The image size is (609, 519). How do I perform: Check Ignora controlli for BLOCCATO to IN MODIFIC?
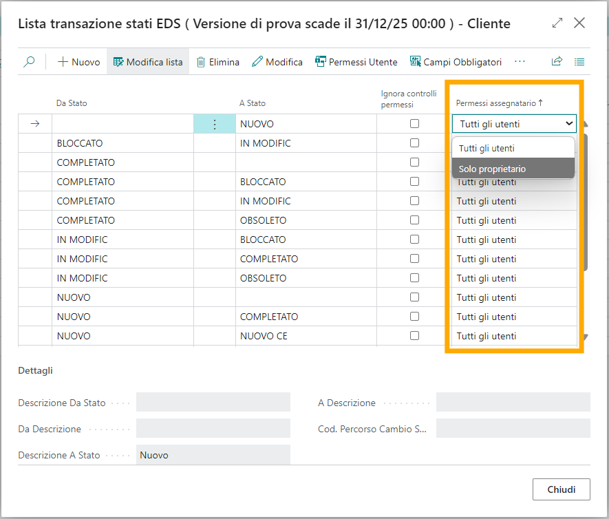(x=415, y=143)
